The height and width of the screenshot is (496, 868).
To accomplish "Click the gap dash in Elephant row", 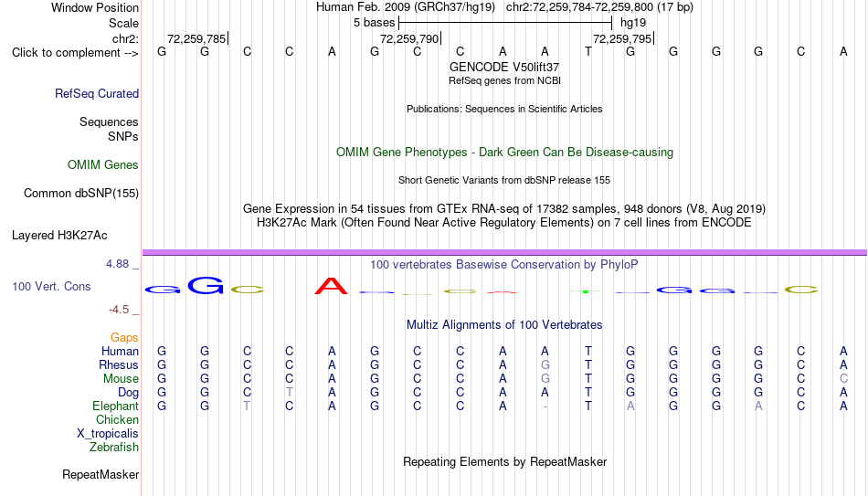I will tap(545, 406).
